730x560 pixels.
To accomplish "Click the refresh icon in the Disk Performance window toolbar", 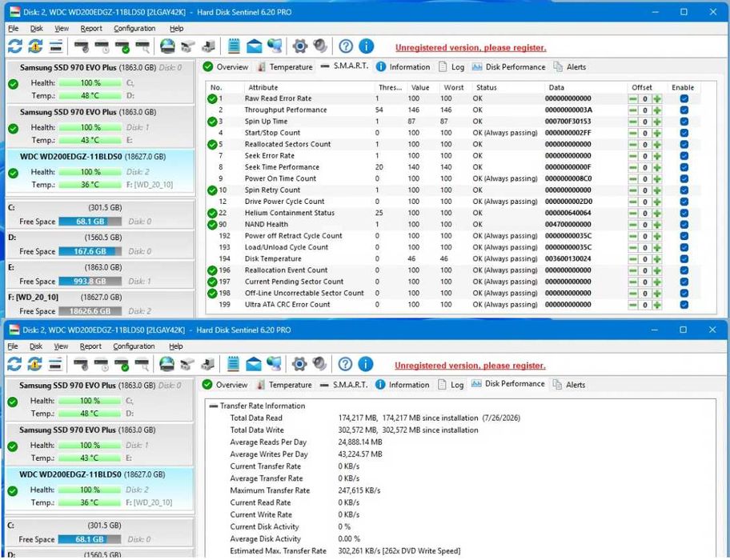I will coord(14,364).
